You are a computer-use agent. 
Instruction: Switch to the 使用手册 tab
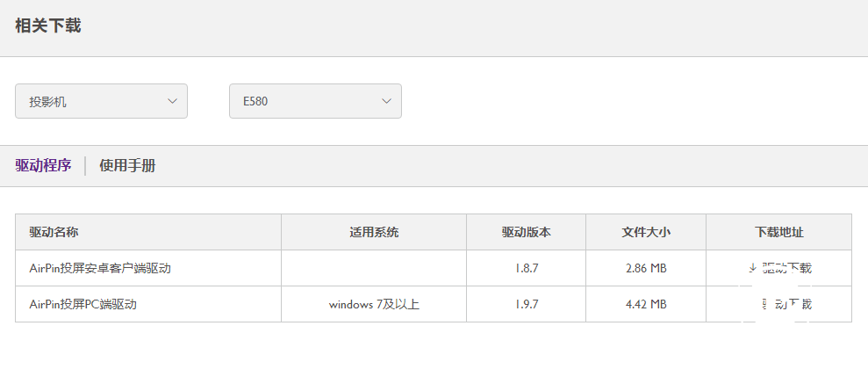pyautogui.click(x=127, y=165)
